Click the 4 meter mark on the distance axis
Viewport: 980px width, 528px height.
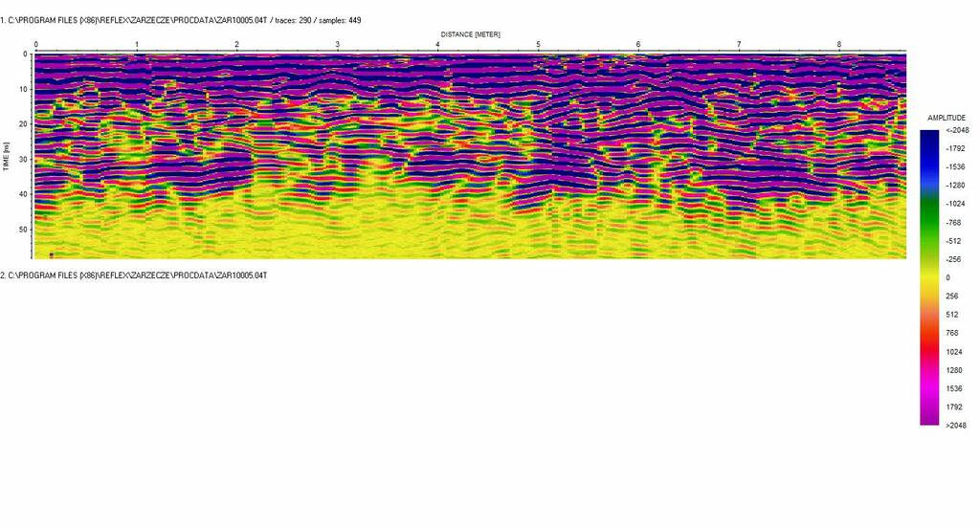pyautogui.click(x=437, y=45)
